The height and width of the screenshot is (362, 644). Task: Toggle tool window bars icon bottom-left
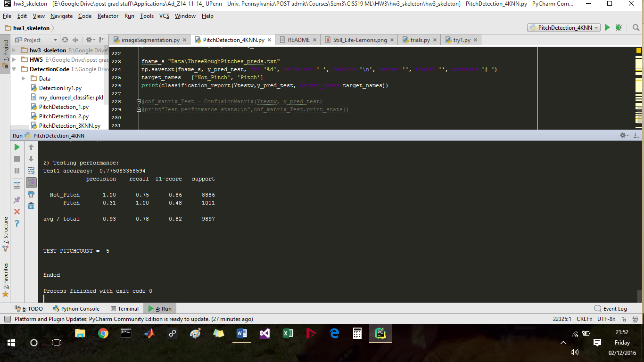[7, 319]
